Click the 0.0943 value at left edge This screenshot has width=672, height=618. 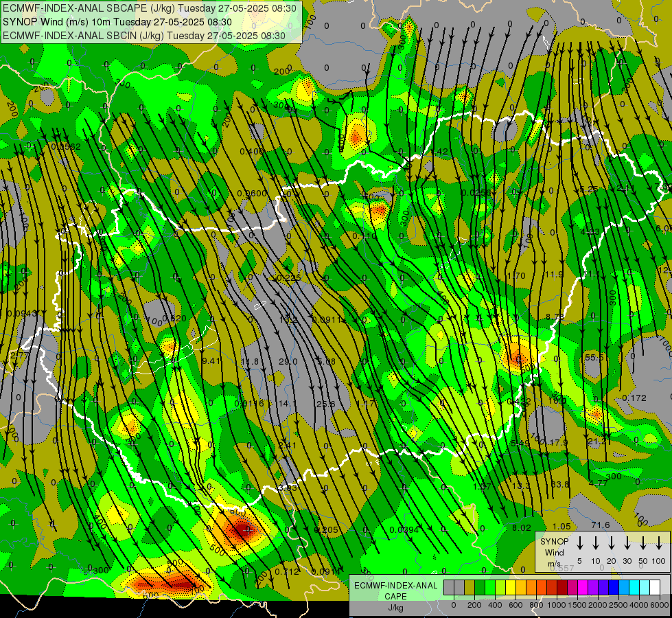click(22, 314)
